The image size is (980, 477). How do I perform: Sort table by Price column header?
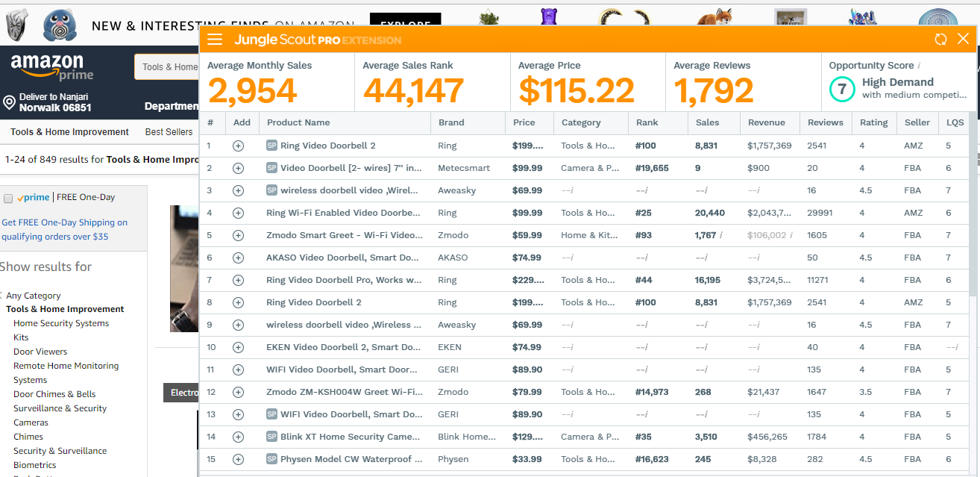click(524, 122)
